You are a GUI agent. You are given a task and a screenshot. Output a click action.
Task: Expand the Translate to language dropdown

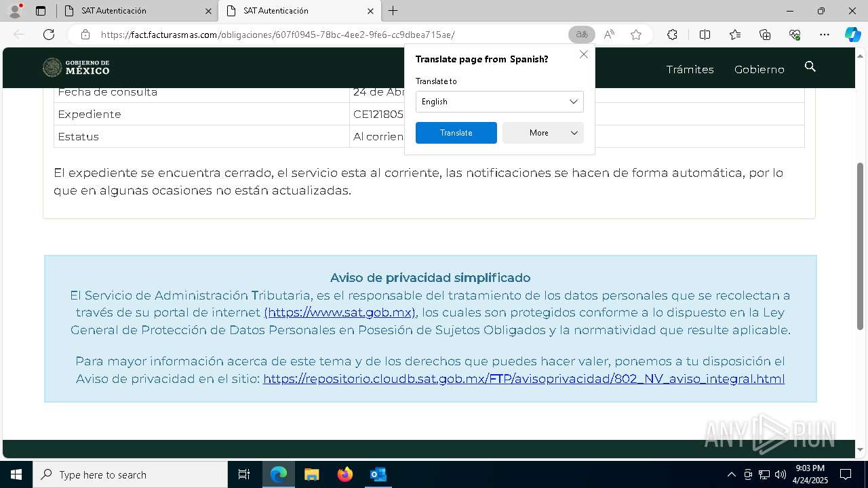(500, 102)
